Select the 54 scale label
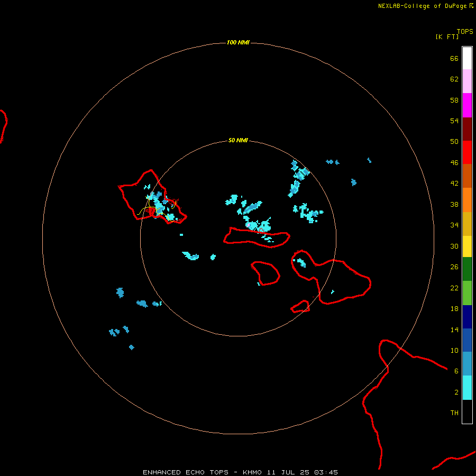This screenshot has width=476, height=476. [454, 121]
